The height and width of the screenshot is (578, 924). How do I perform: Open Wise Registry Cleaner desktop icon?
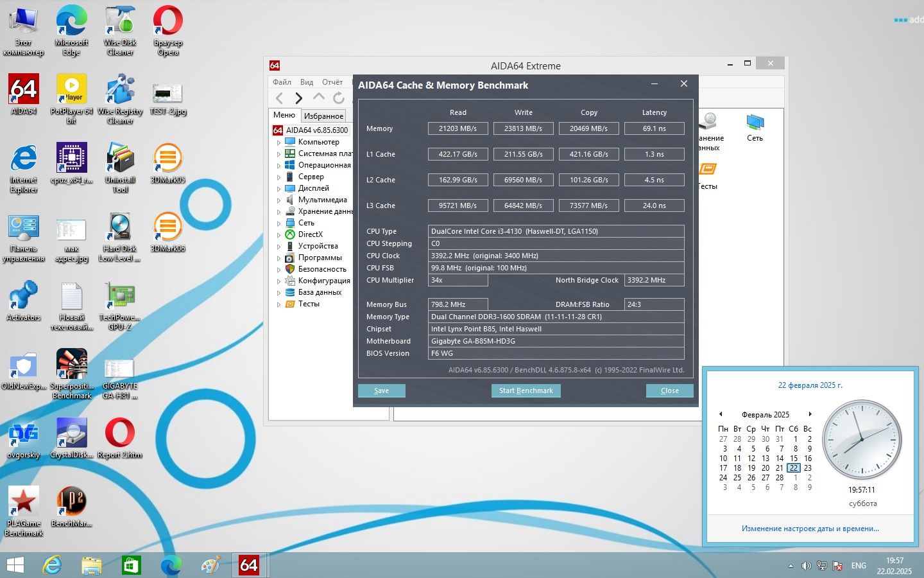(120, 98)
